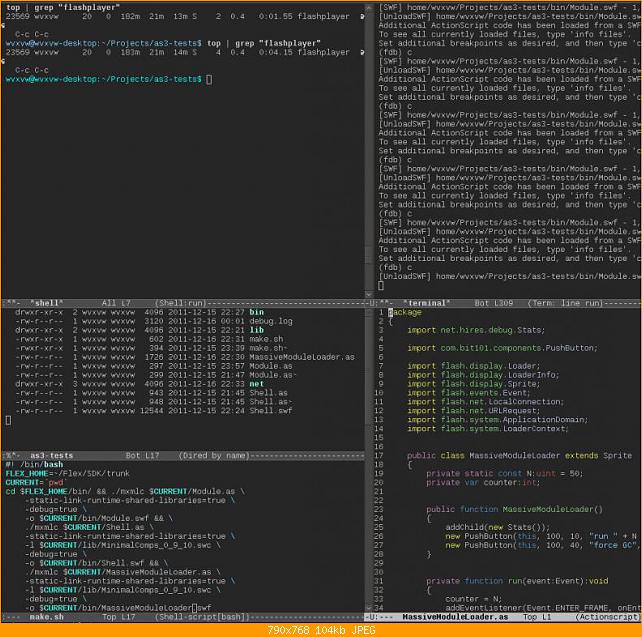Screen dimensions: 642x637
Task: Click the 'private var counter:int;' line
Action: coord(483,483)
